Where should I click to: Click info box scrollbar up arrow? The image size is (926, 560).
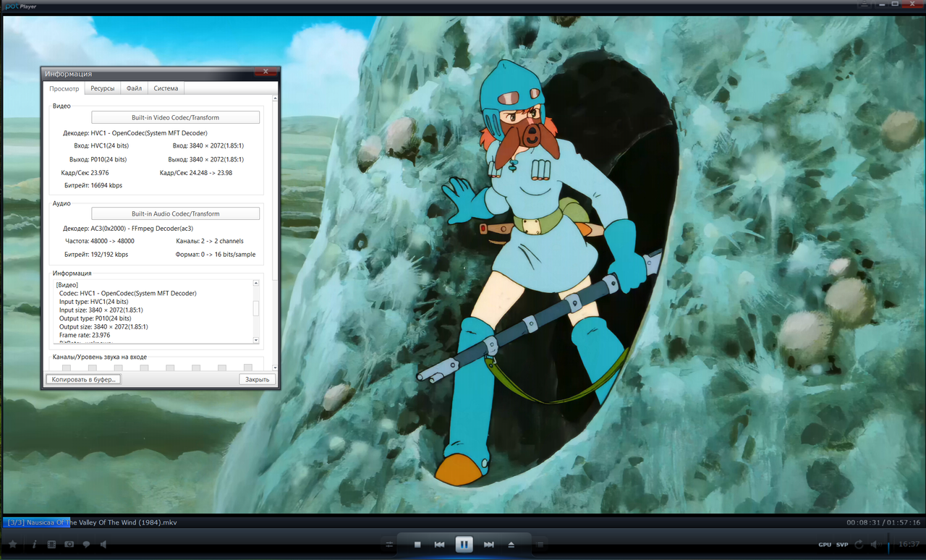(256, 284)
